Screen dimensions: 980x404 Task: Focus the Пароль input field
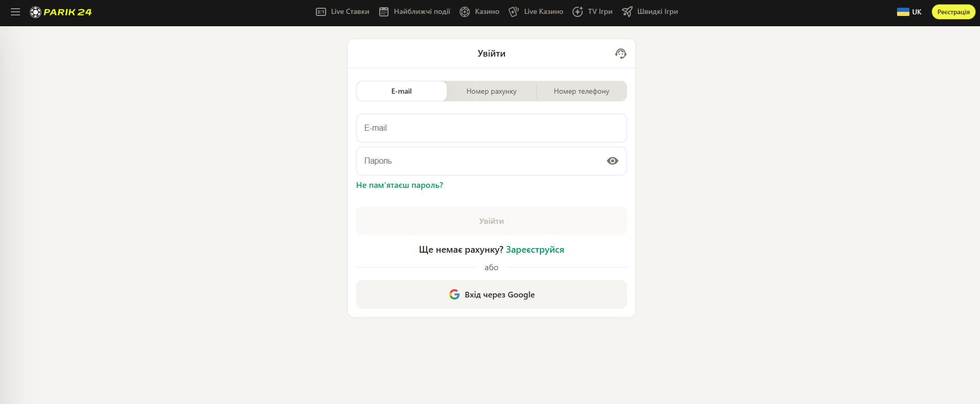[479, 161]
